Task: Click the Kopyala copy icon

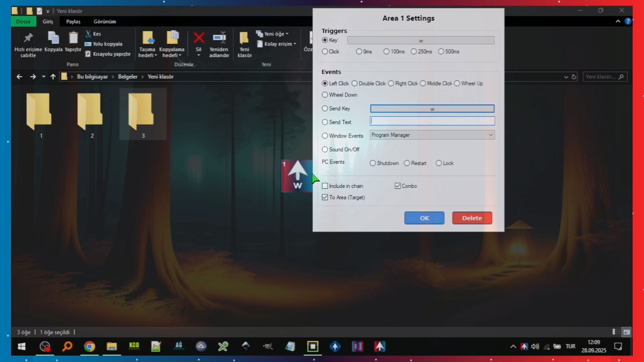Action: click(x=53, y=38)
